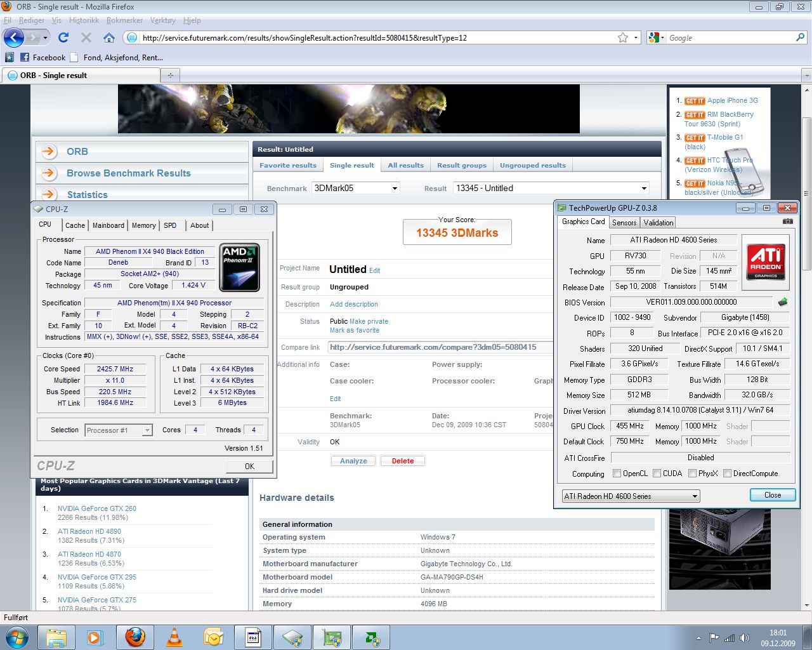Expand the ATI Radeon HD 4600 Series selector

(x=631, y=496)
